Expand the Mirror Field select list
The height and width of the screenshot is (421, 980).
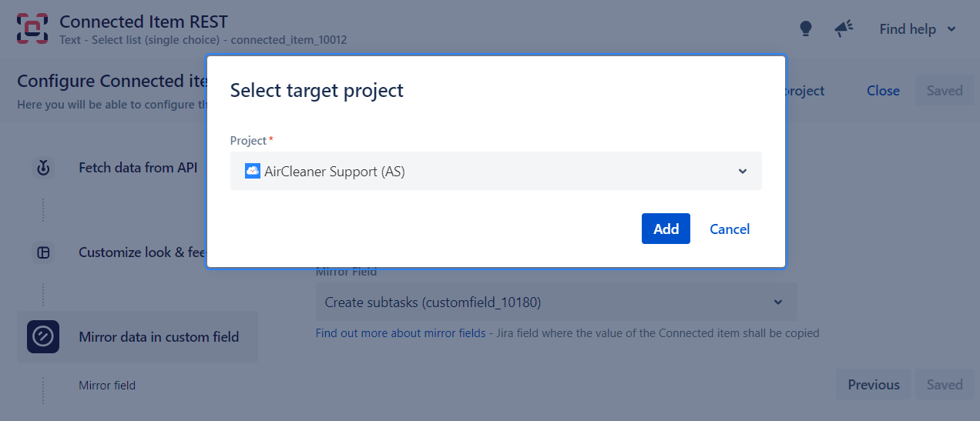click(x=777, y=302)
